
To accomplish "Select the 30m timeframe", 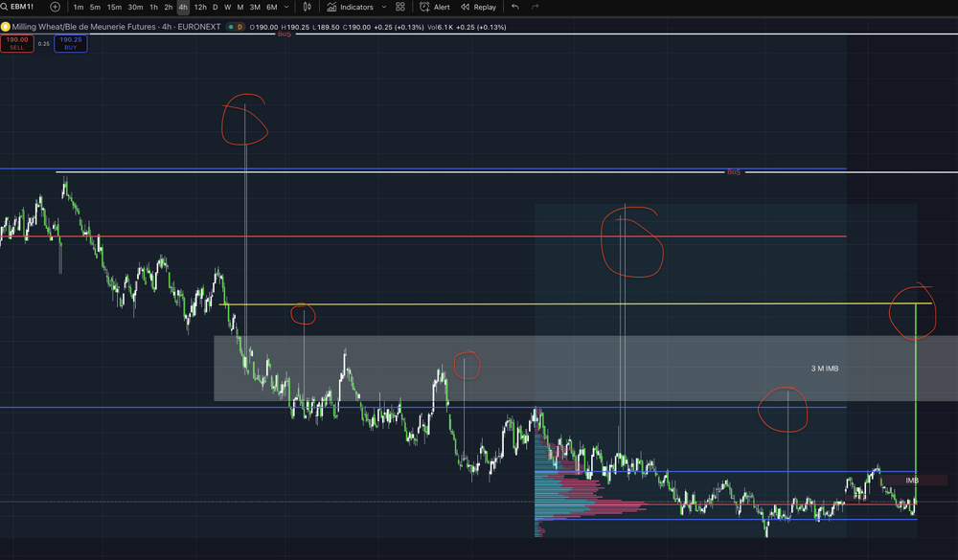I will pyautogui.click(x=135, y=8).
